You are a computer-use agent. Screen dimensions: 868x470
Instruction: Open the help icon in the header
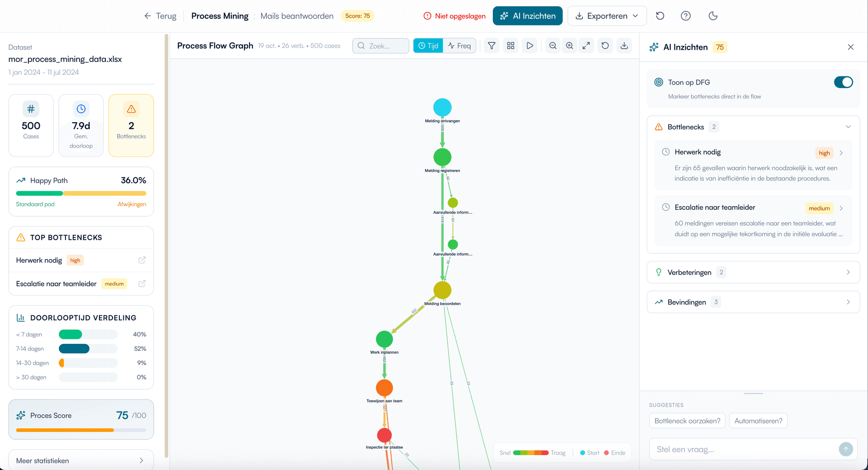(686, 16)
